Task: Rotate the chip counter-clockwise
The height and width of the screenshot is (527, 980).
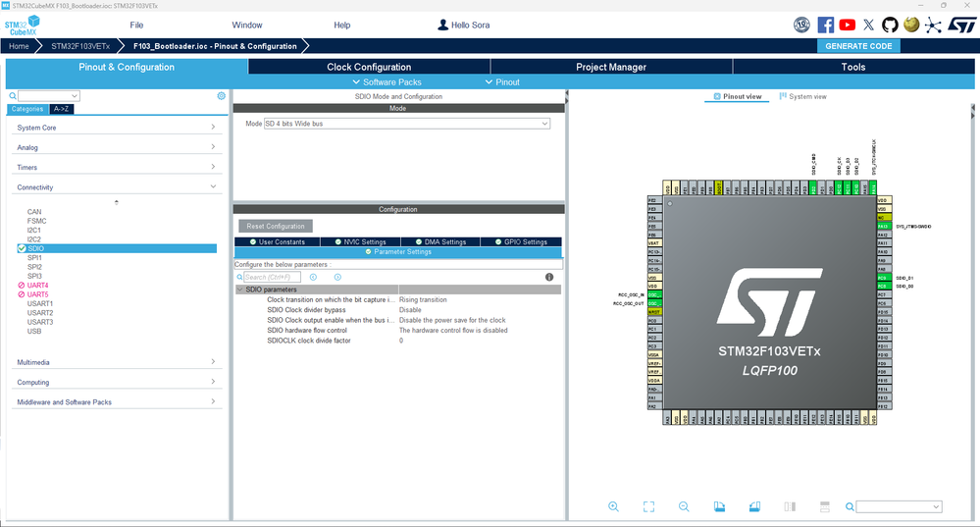Action: click(754, 506)
